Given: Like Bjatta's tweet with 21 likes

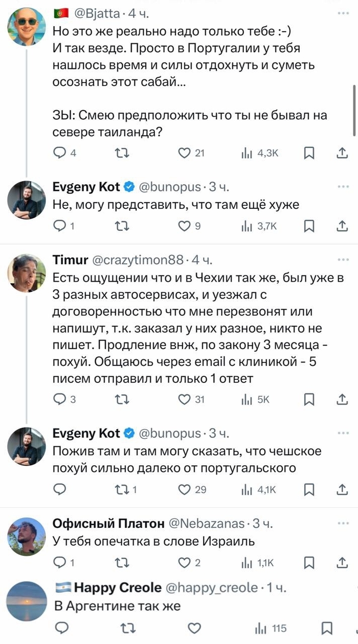Looking at the screenshot, I should pyautogui.click(x=184, y=152).
